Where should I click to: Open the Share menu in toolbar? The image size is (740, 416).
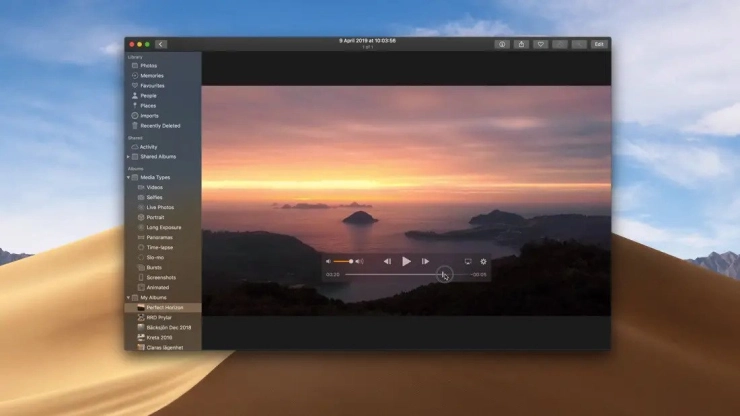point(521,44)
